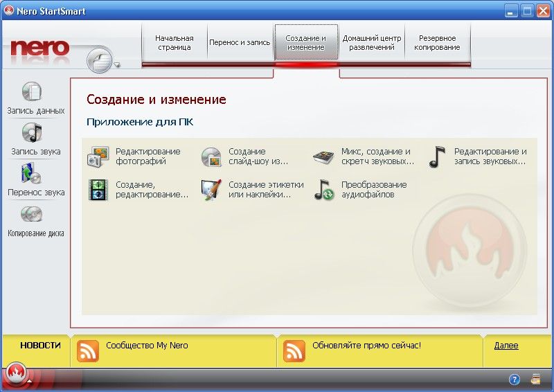The height and width of the screenshot is (392, 554).
Task: Click the Копирование диска label in sidebar
Action: pos(36,233)
